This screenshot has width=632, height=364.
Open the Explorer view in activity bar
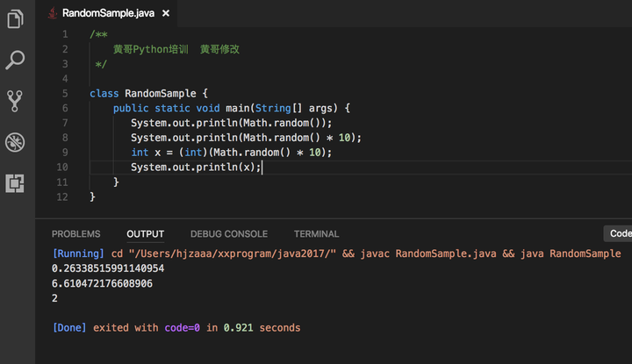coord(15,19)
